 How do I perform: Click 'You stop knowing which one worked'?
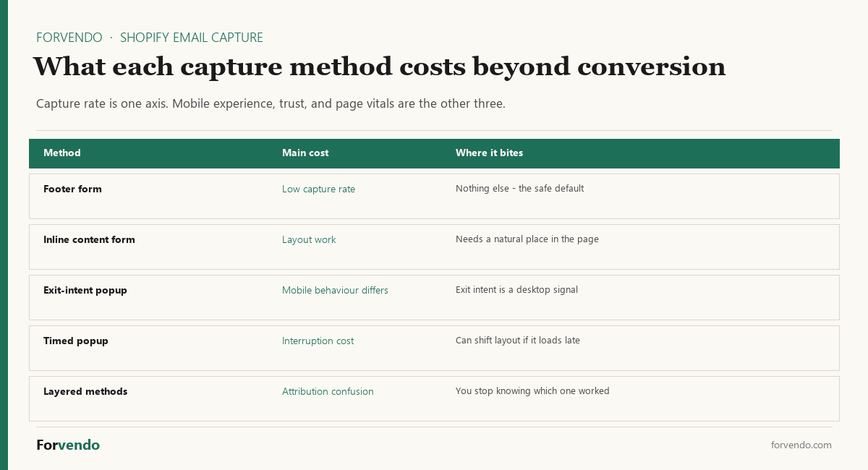click(x=532, y=391)
